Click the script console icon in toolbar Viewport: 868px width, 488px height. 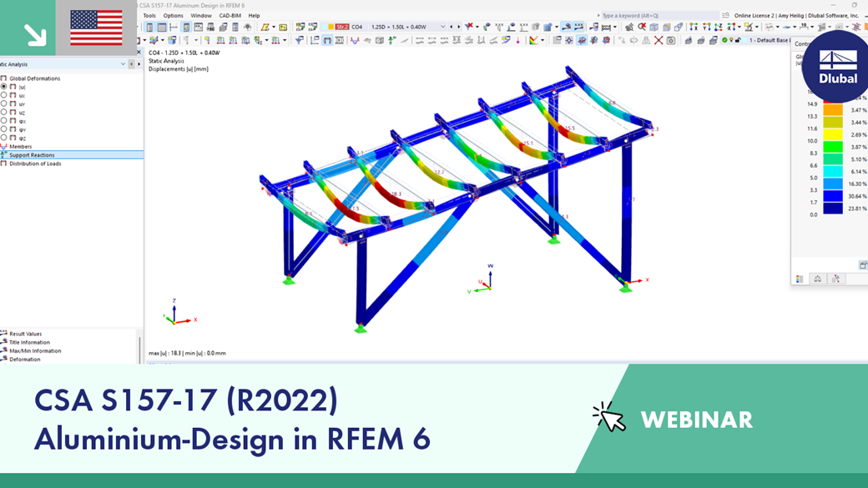[198, 27]
